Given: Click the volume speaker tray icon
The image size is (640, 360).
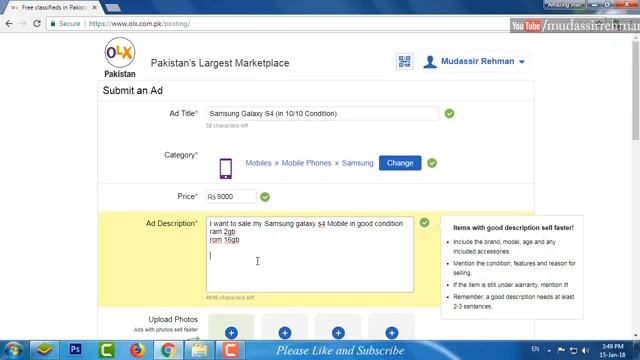Looking at the screenshot, I should pos(586,350).
